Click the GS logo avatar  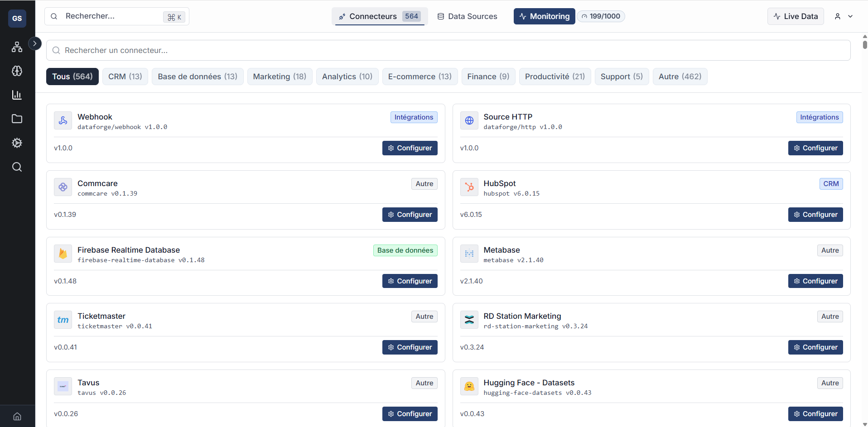tap(17, 18)
